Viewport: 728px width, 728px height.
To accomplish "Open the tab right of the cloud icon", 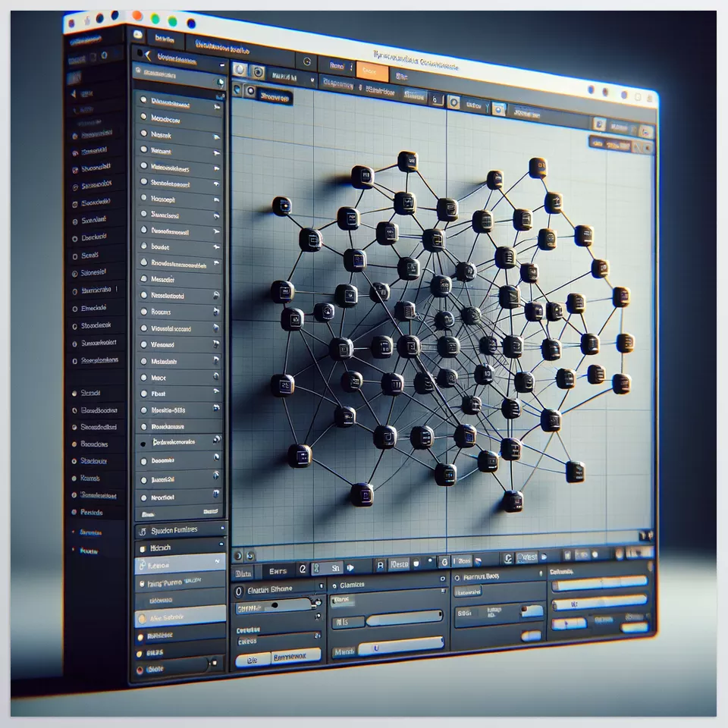I will [165, 39].
